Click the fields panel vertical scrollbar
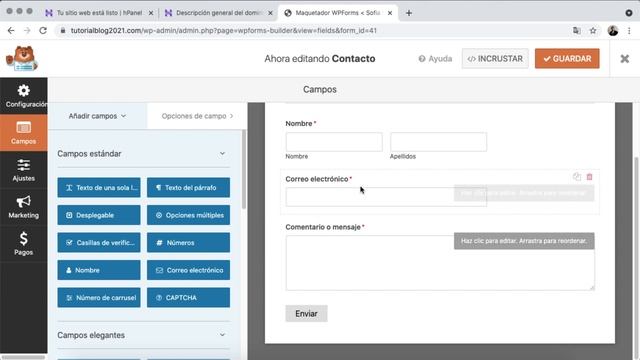Screen dimensions: 640x360 (x=244, y=169)
